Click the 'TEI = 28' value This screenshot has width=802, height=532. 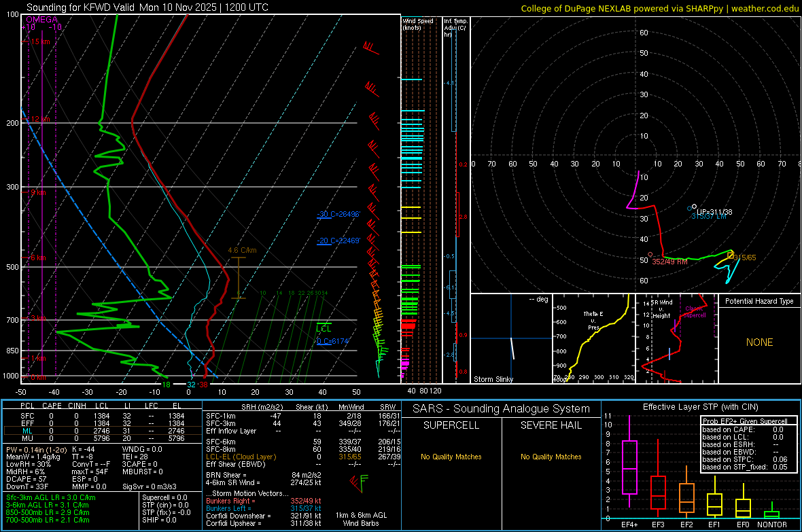(x=135, y=457)
